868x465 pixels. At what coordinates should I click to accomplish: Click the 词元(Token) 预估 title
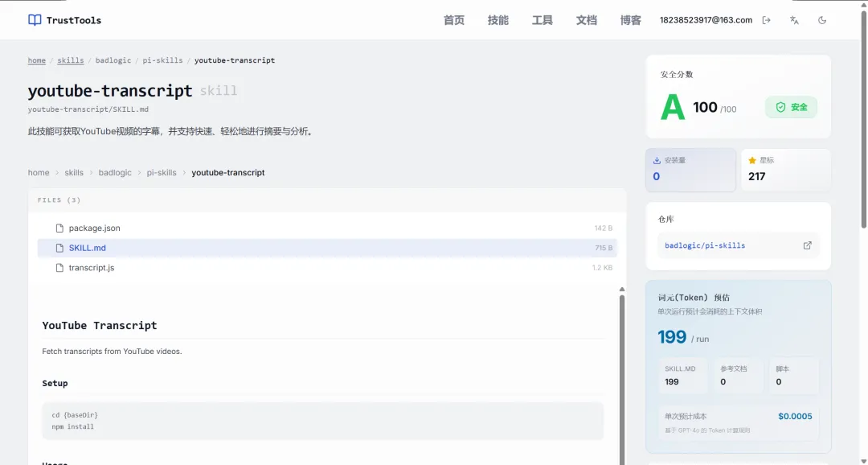(x=694, y=298)
